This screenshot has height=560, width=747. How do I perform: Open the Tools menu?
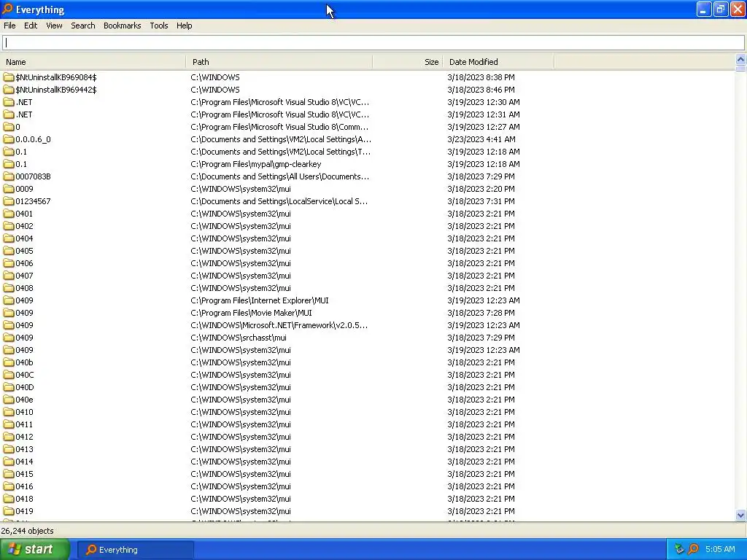pos(158,26)
